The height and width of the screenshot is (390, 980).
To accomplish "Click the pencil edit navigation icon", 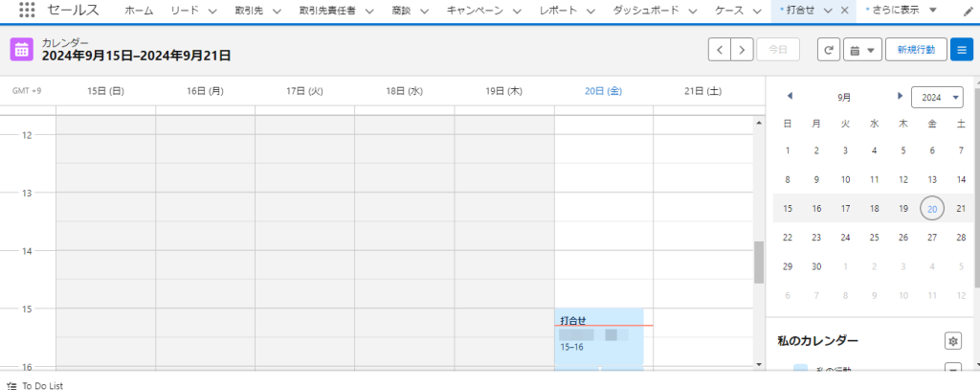I will tap(967, 11).
